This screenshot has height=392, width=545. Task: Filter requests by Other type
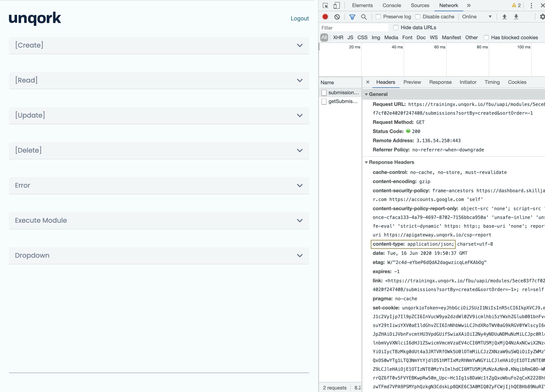471,38
